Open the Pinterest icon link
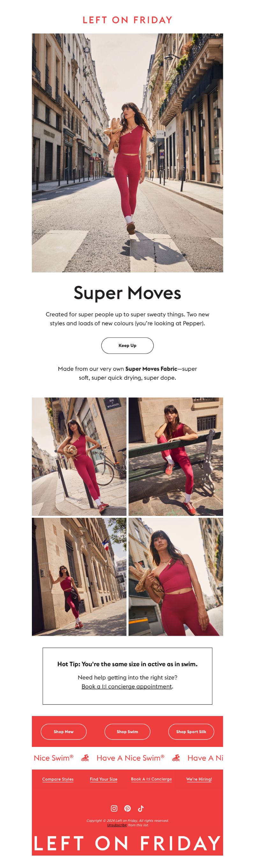Viewport: 255px width, 868px height. [127, 808]
